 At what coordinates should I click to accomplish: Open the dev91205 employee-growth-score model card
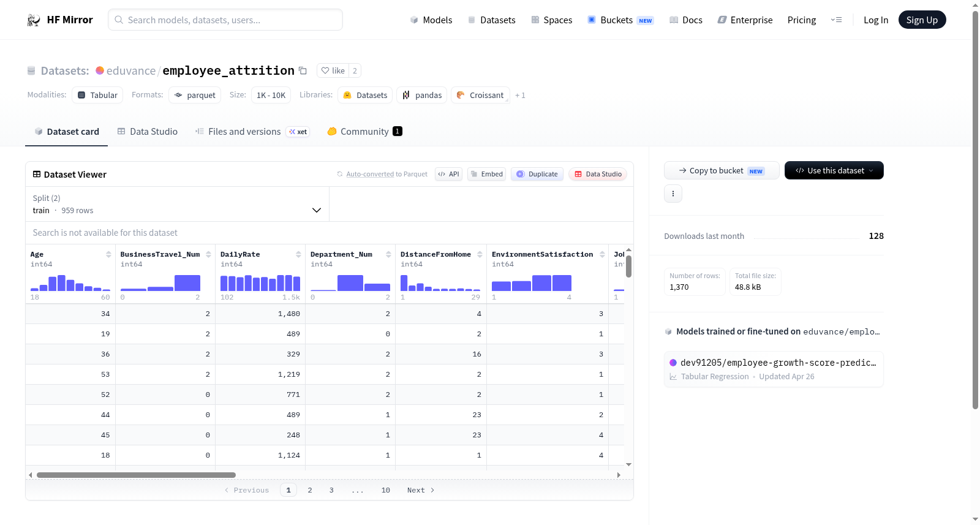tap(774, 369)
